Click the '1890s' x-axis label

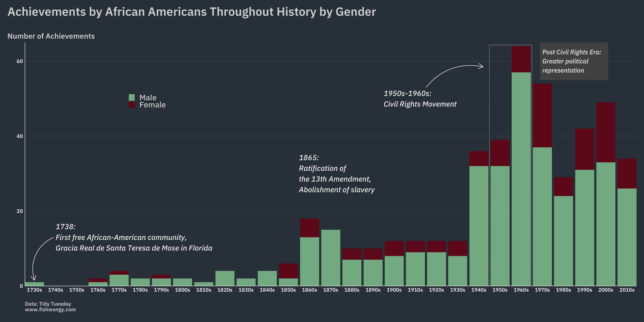373,290
